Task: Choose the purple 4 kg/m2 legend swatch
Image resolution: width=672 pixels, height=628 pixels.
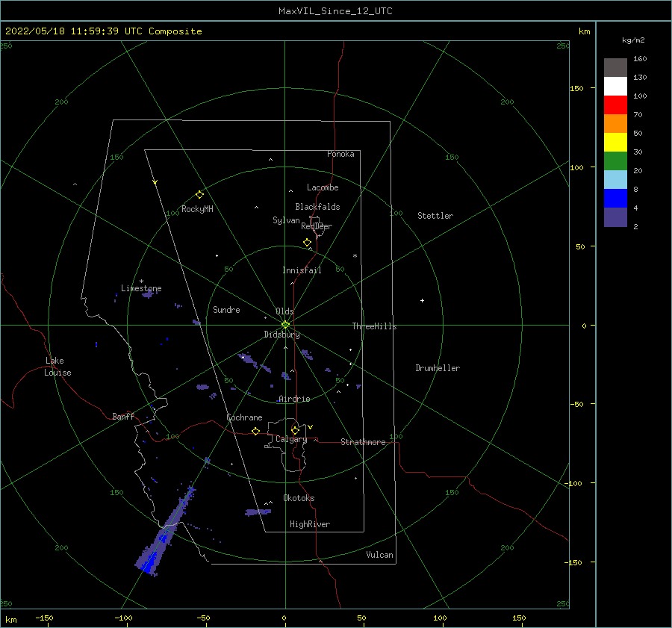Action: click(615, 217)
